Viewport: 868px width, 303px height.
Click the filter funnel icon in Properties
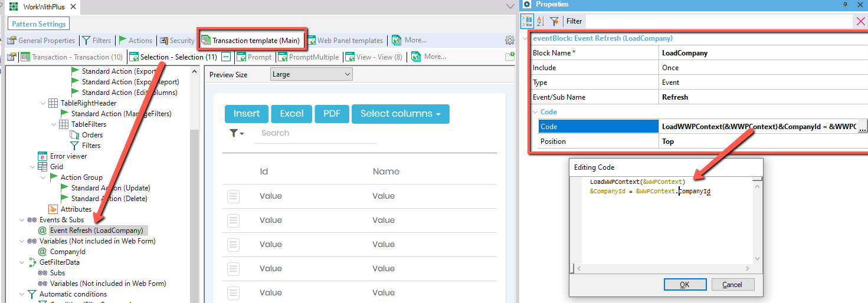pyautogui.click(x=554, y=21)
